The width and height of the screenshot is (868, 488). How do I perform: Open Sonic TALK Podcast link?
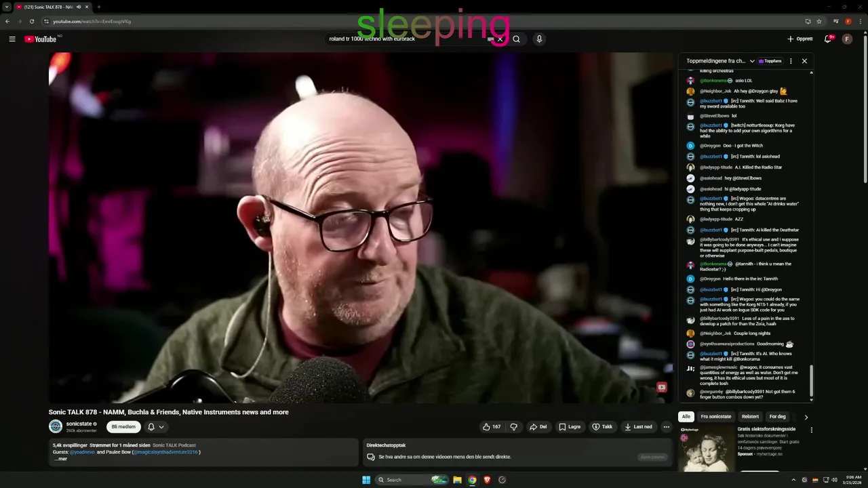174,445
